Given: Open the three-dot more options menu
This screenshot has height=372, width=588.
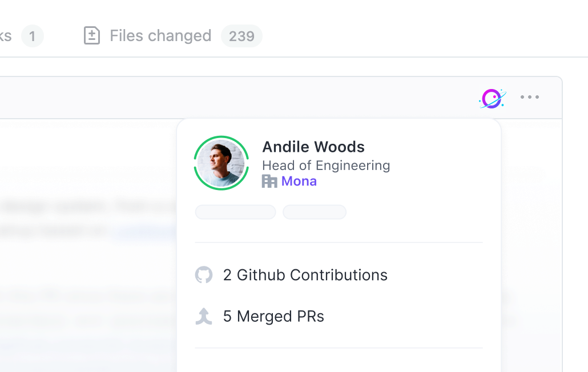Looking at the screenshot, I should (x=530, y=98).
